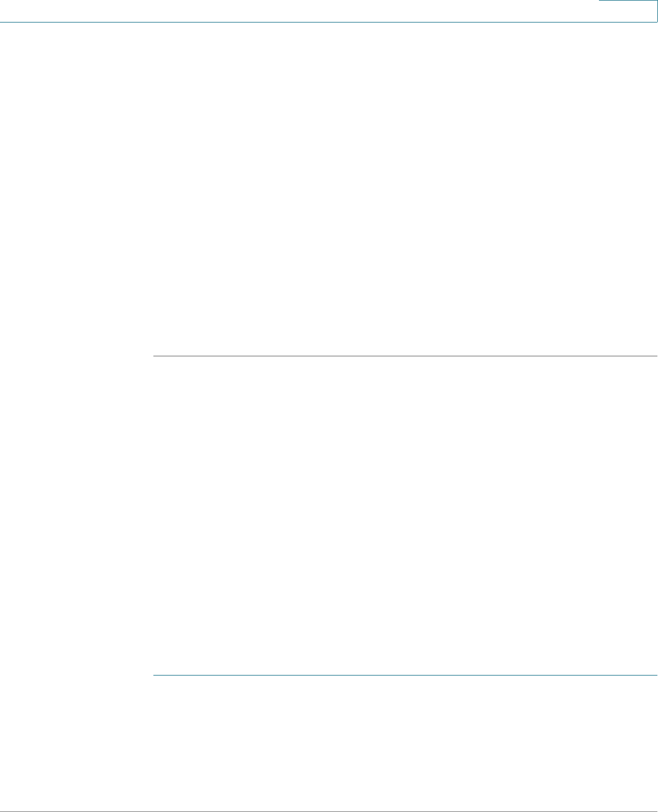This screenshot has height=812, width=658.
Task: Click the empty tab box at top right
Action: coord(628,11)
